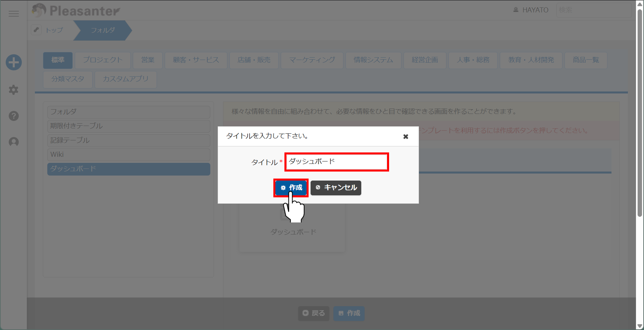Switch to the 標準 tab
The width and height of the screenshot is (644, 330).
pos(58,60)
